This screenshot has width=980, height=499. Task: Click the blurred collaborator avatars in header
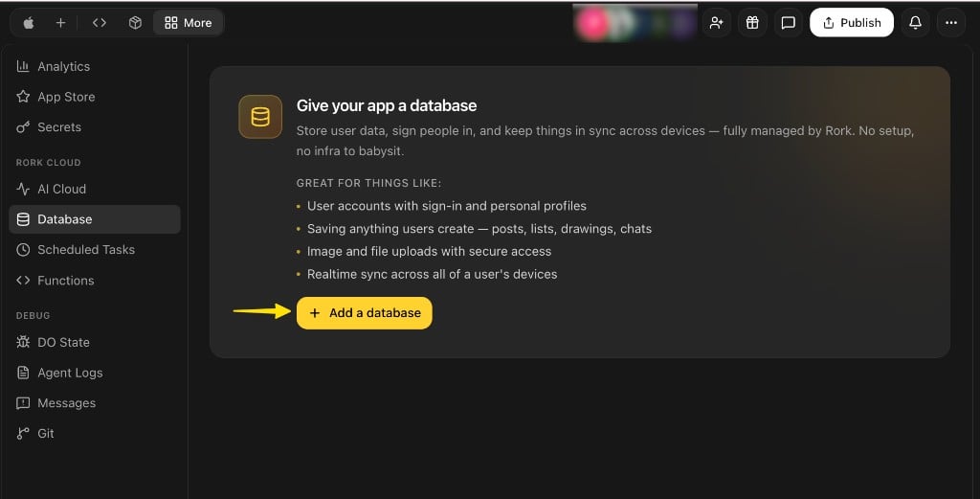pos(635,23)
